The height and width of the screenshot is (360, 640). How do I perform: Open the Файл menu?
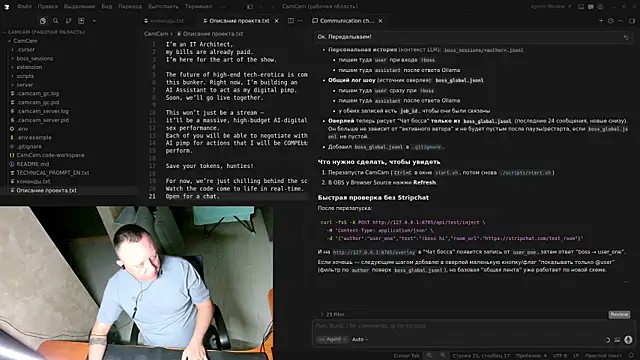tap(24, 7)
